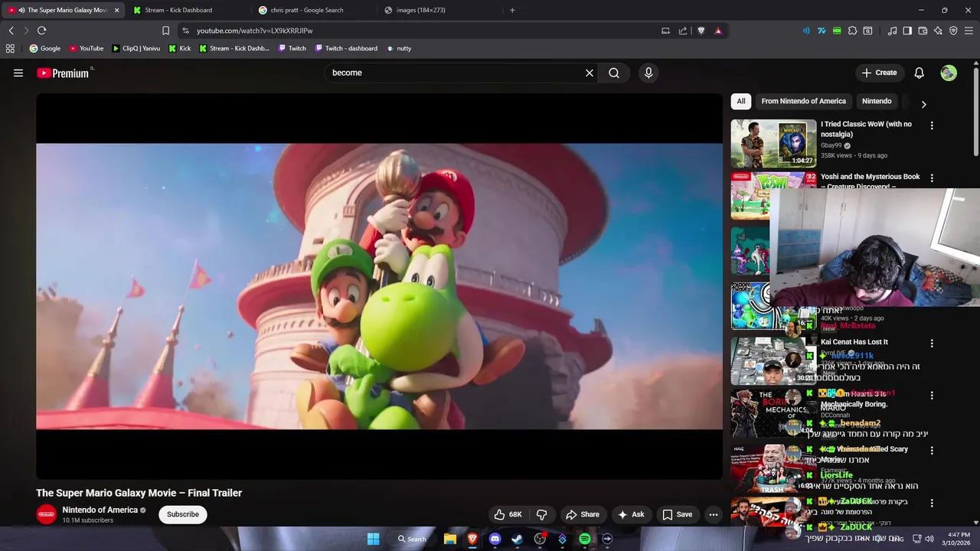Go back in browser history
This screenshot has width=980, height=551.
[x=11, y=31]
